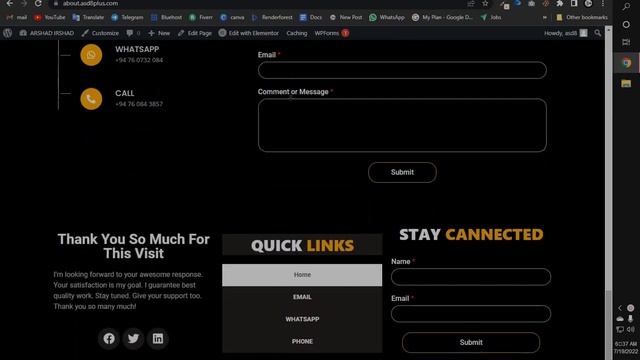Screen dimensions: 640x360
Task: Click the WordPress logo in the admin bar
Action: pyautogui.click(x=8, y=33)
